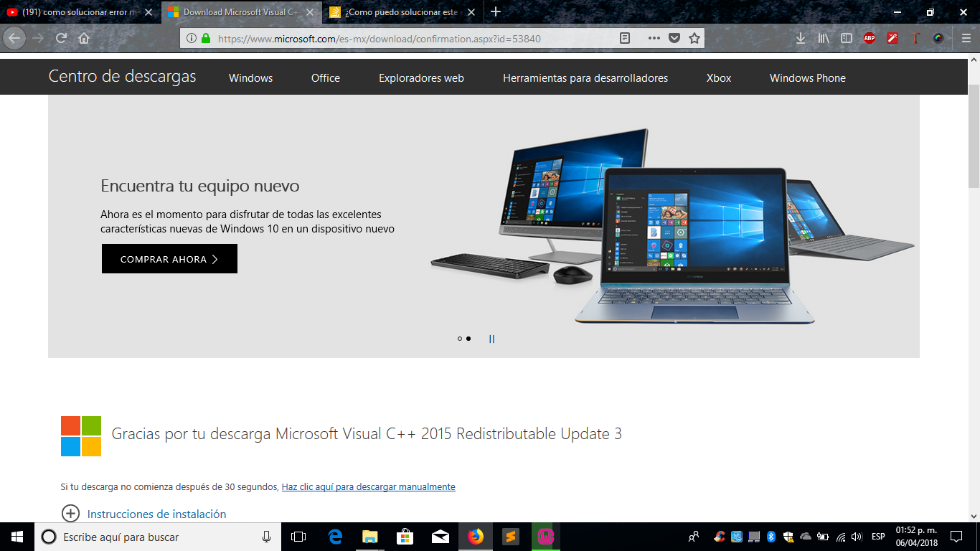Open the Office menu item
This screenshot has width=980, height=551.
(326, 78)
